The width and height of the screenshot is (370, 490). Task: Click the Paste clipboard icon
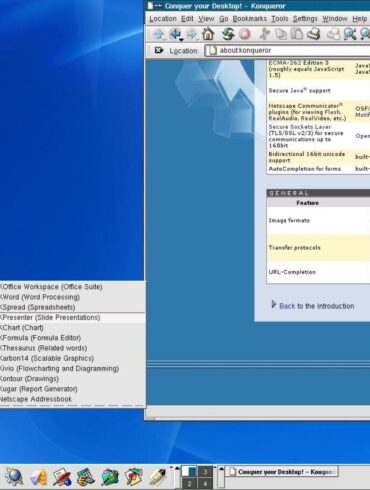pos(297,34)
